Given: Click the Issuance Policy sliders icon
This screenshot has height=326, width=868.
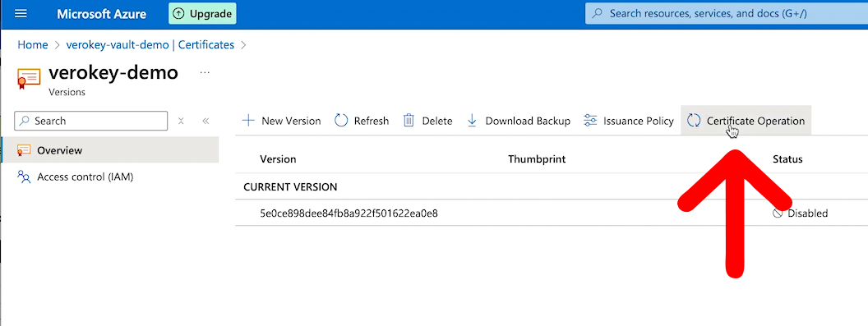Looking at the screenshot, I should pos(591,121).
